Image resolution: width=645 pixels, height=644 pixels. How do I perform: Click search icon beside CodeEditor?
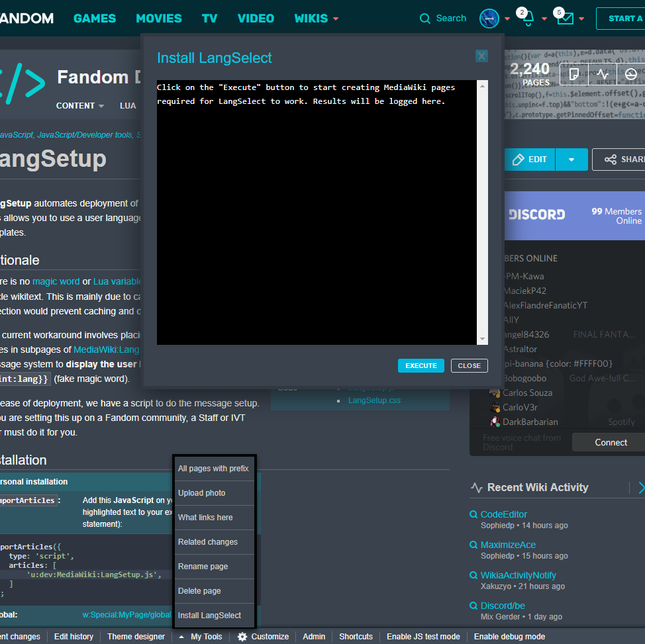pos(473,514)
